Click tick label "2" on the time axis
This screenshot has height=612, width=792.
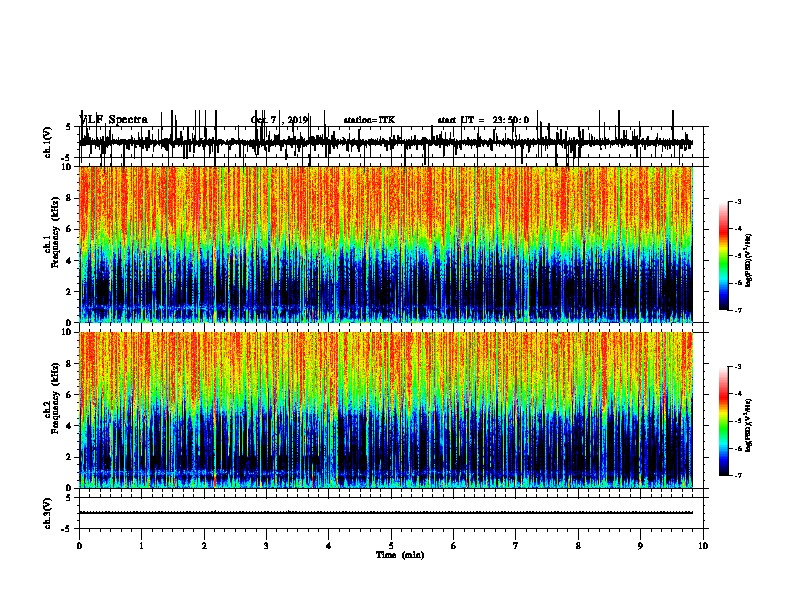click(x=204, y=546)
